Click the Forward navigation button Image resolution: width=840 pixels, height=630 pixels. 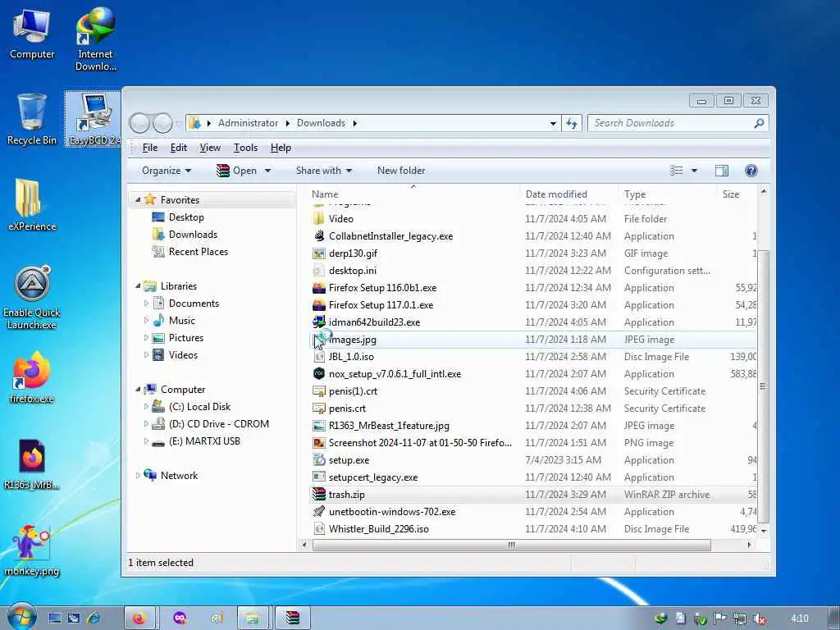pyautogui.click(x=163, y=123)
